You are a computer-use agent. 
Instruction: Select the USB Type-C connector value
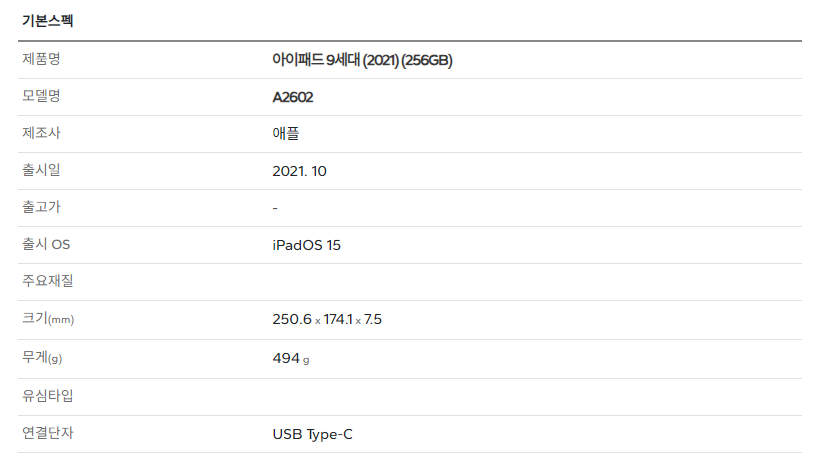click(x=312, y=434)
